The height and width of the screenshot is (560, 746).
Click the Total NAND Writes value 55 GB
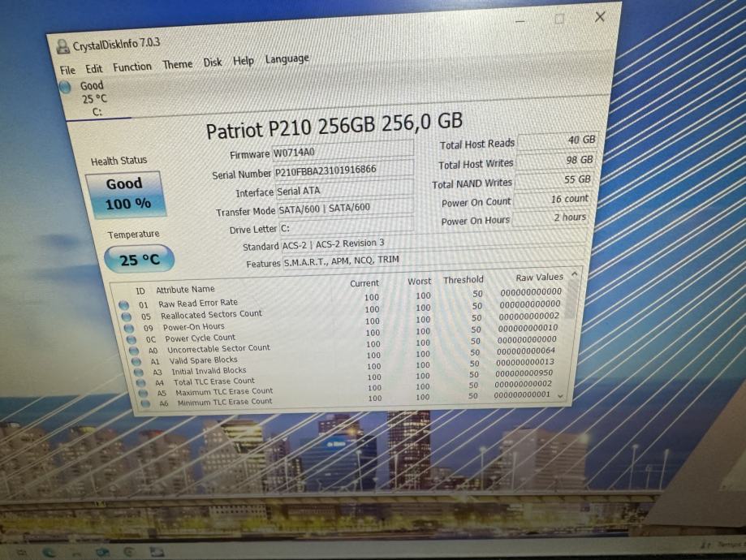pos(554,180)
